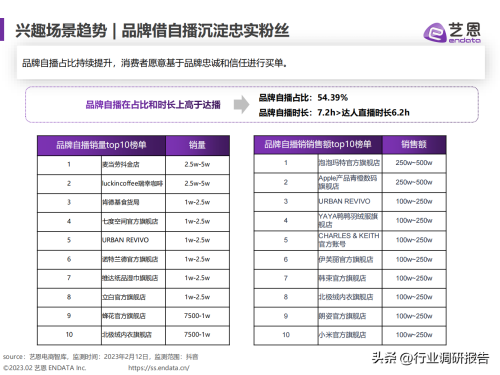
Task: Click rank number 5 in the 销量 table
Action: pos(69,240)
